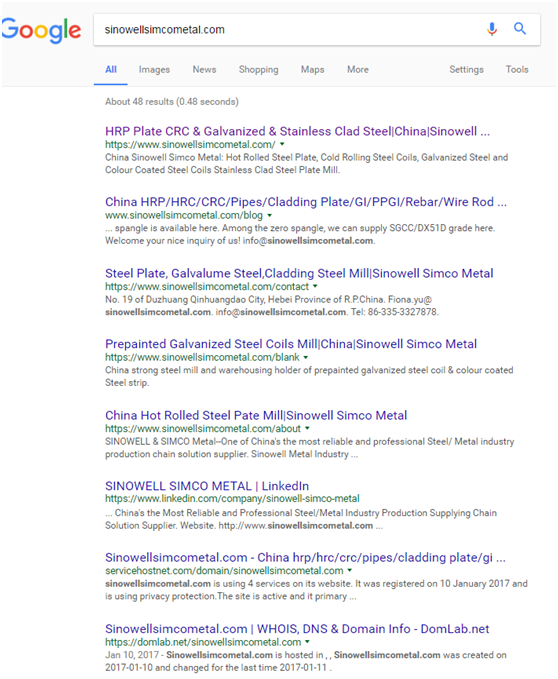Click the snippet 'registered on 10 January 2017'

(x=316, y=590)
